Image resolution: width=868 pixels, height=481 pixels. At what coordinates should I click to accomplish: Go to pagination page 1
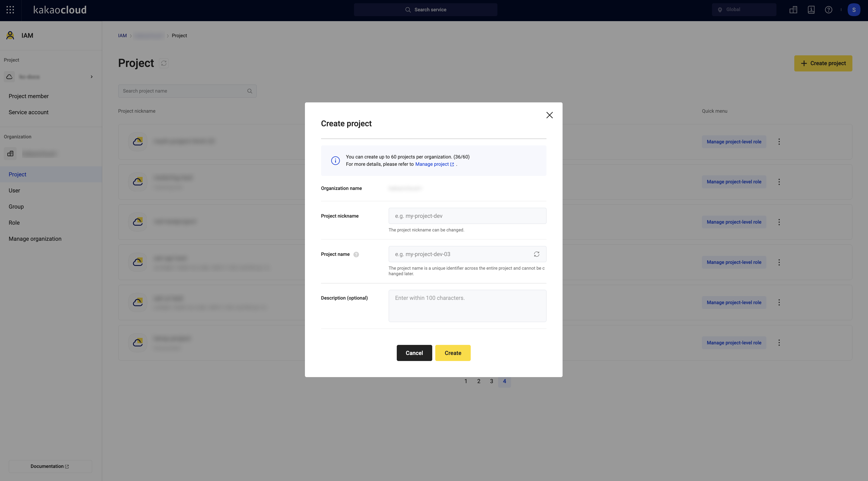pos(466,381)
